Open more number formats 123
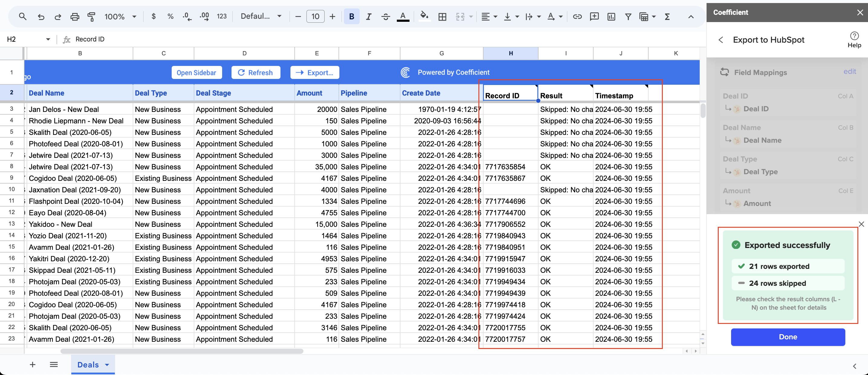Viewport: 868px width, 375px height. click(221, 16)
